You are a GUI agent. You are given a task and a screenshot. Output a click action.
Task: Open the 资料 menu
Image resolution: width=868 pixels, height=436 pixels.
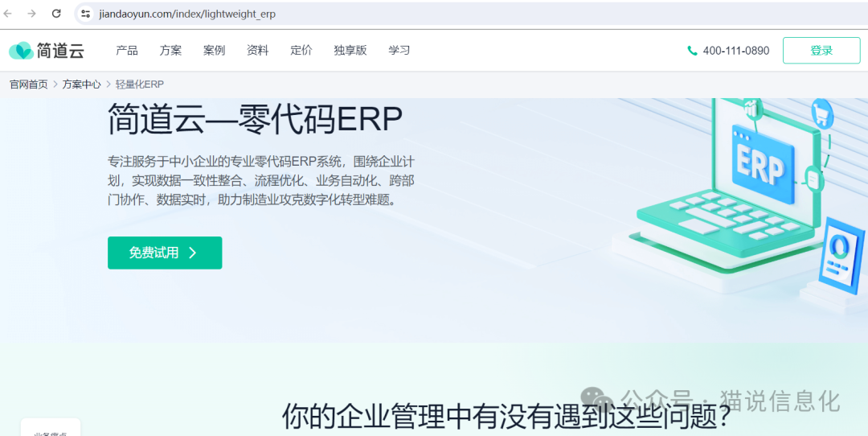click(x=257, y=51)
